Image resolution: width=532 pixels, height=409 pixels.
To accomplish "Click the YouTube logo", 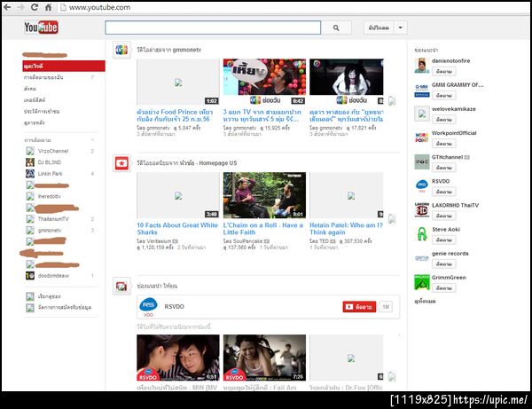I will click(x=41, y=28).
